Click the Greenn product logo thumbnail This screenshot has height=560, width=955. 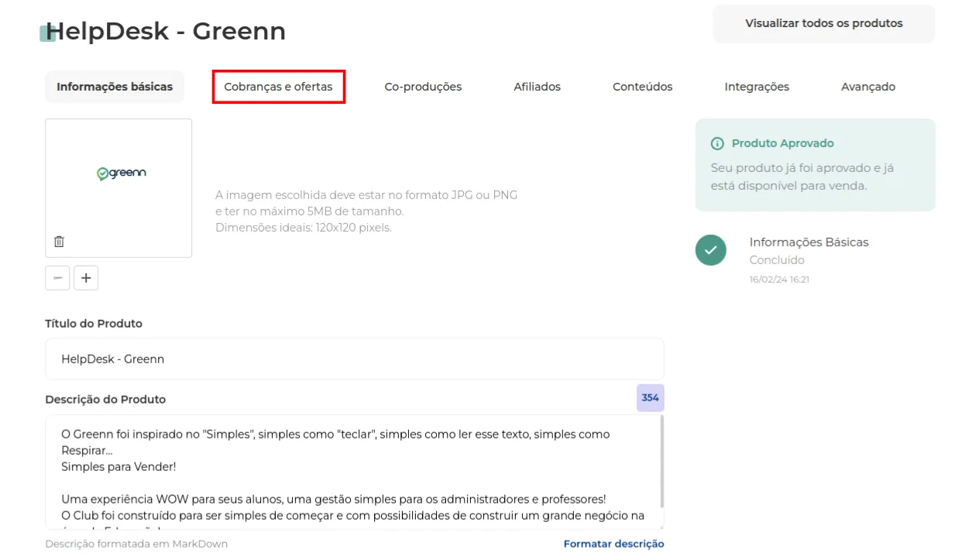click(122, 173)
